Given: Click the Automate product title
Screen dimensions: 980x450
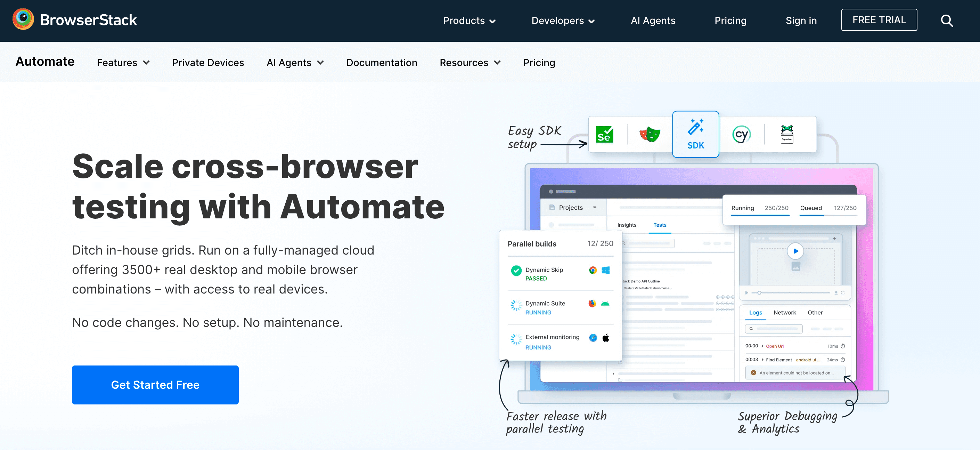Looking at the screenshot, I should point(45,62).
